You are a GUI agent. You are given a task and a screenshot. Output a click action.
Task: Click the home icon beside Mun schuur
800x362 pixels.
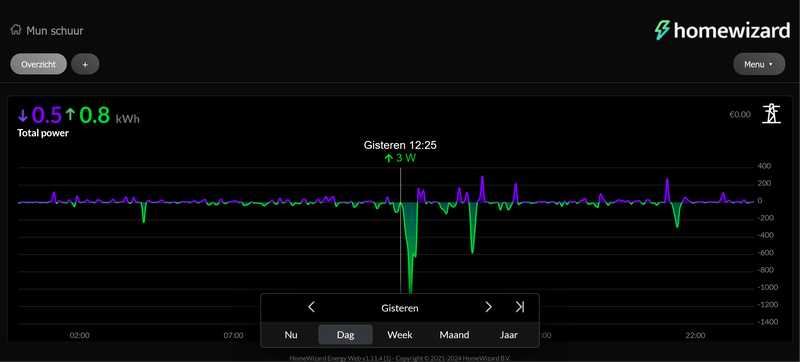(x=16, y=30)
